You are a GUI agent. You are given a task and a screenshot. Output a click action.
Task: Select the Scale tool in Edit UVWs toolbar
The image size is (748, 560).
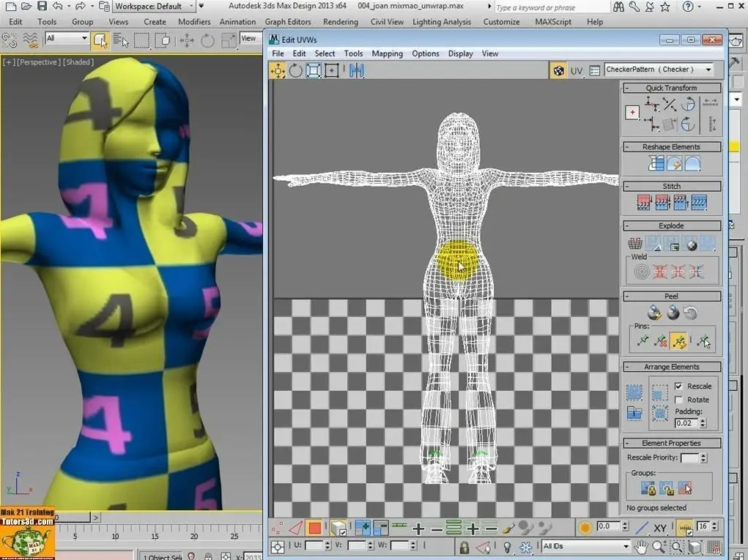click(x=314, y=71)
